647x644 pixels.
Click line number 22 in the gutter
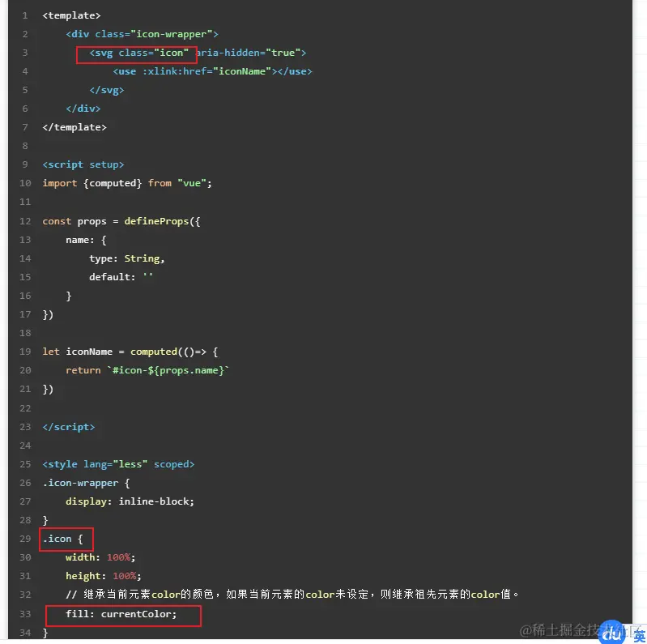tap(25, 408)
